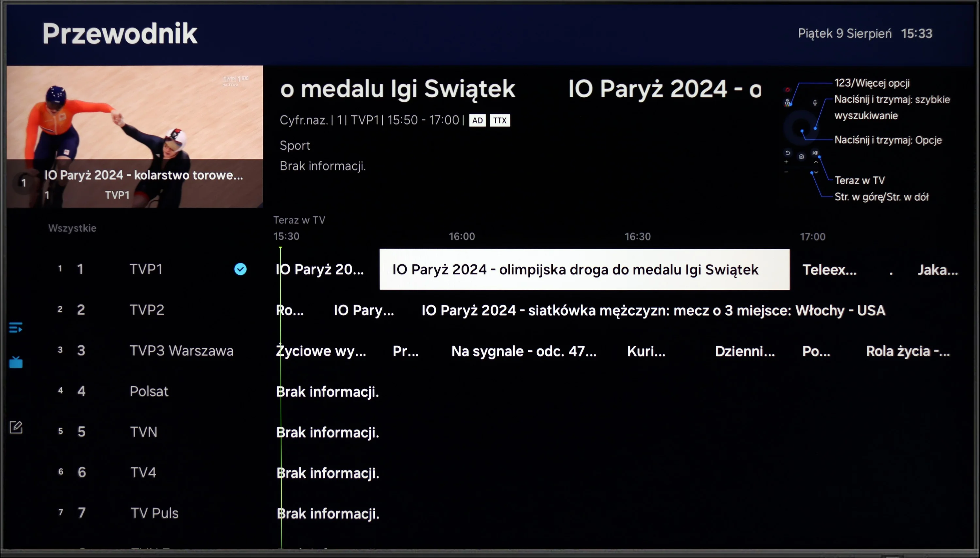
Task: Select TVN 'Brak informacji.' entry
Action: [x=328, y=432]
